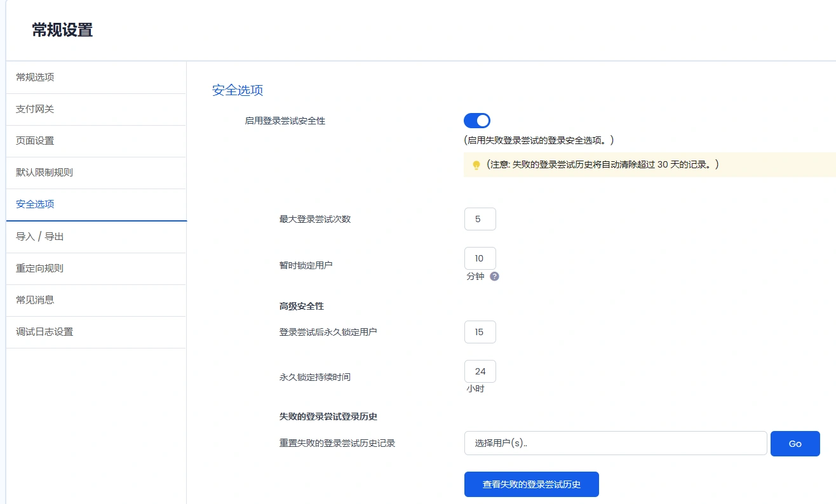The height and width of the screenshot is (504, 836).
Task: Switch to 支付网关 settings tab
Action: pos(34,109)
